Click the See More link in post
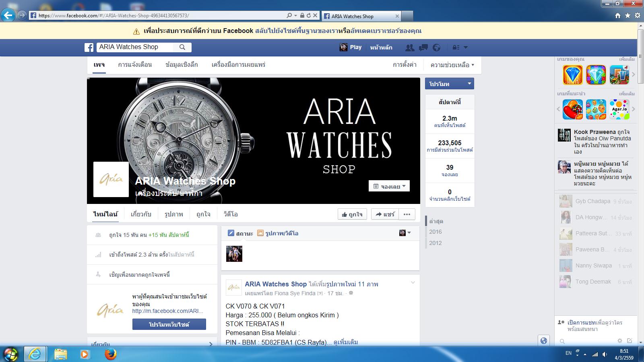The image size is (644, 362). coord(346,342)
